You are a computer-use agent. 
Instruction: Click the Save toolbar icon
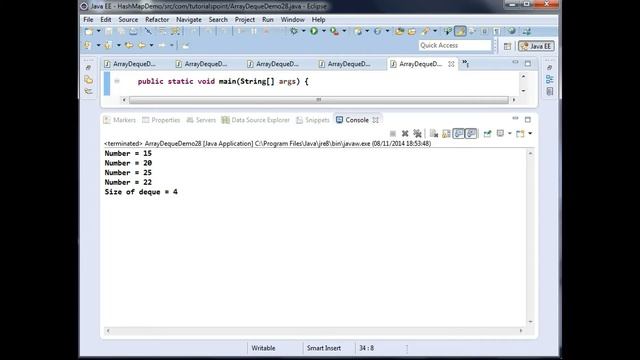pos(109,31)
